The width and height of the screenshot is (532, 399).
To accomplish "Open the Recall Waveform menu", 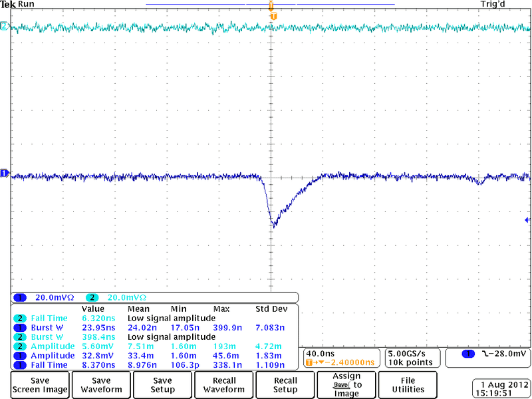I will (x=224, y=385).
